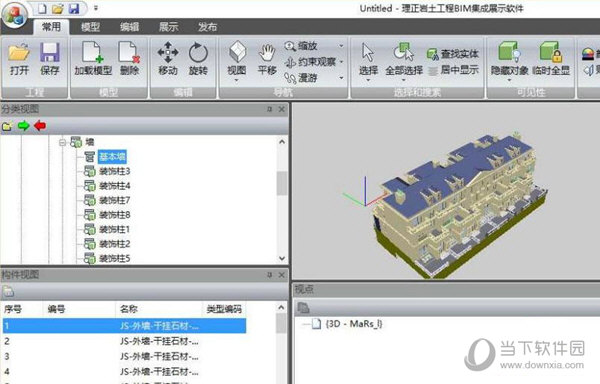Open the 选择 dropdown arrow
600x384 pixels.
click(x=368, y=80)
